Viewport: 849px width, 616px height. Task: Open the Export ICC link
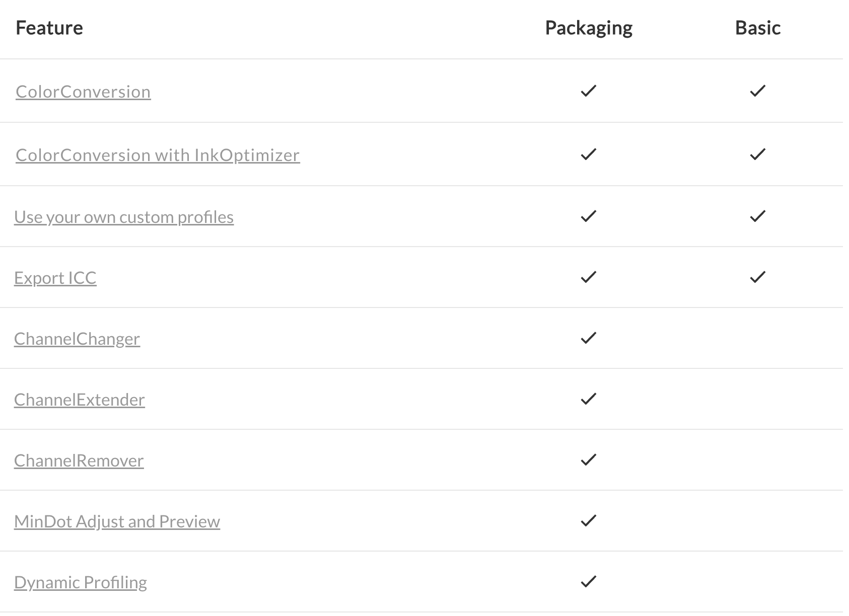point(55,278)
